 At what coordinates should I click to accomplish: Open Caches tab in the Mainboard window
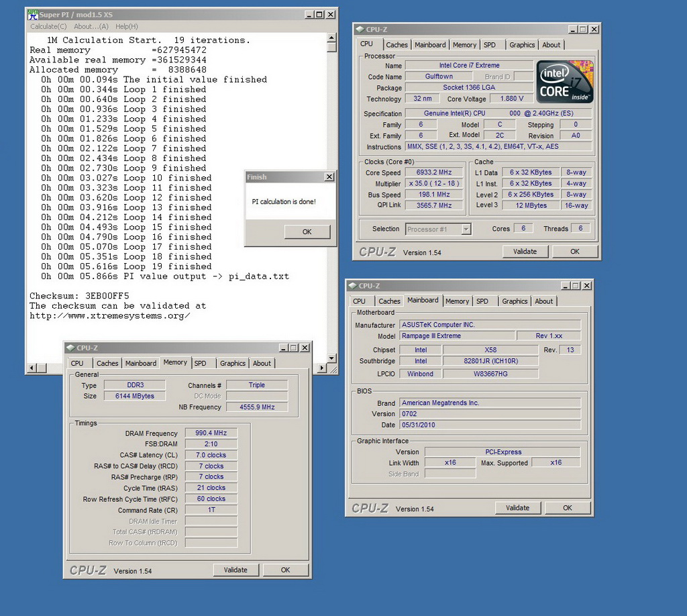[x=389, y=301]
